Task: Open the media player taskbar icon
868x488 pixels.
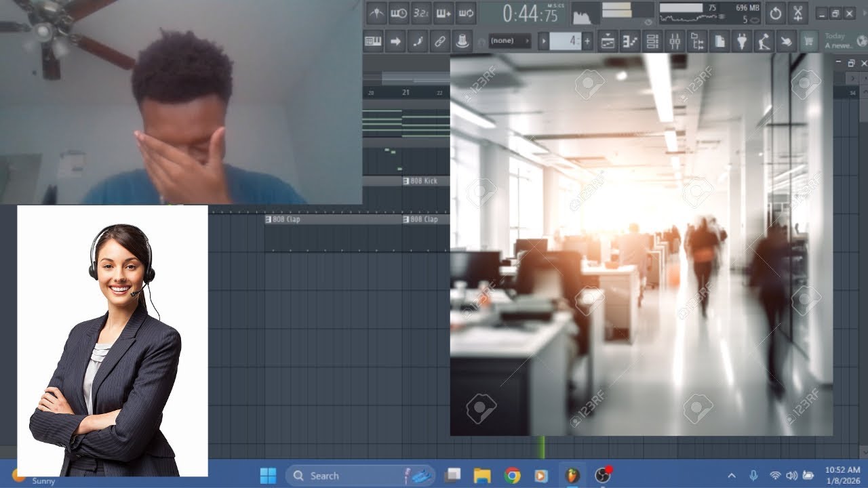Action: (x=541, y=476)
